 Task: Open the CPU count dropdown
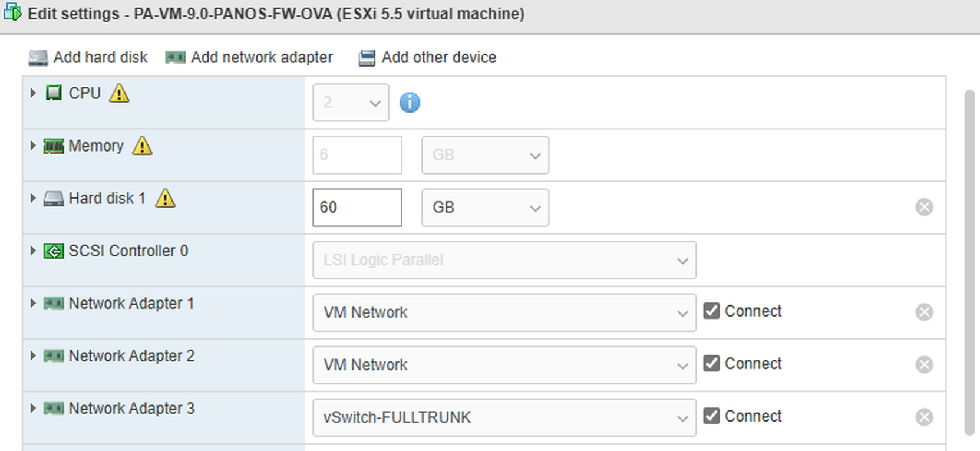351,103
